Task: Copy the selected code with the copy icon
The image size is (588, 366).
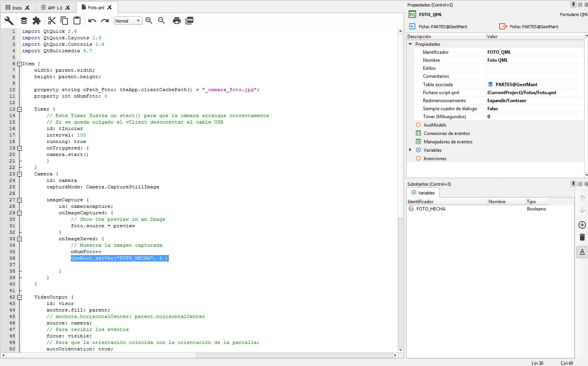Action: pyautogui.click(x=64, y=21)
